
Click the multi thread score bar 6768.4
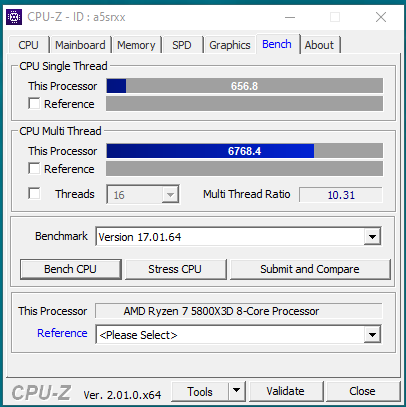click(244, 151)
